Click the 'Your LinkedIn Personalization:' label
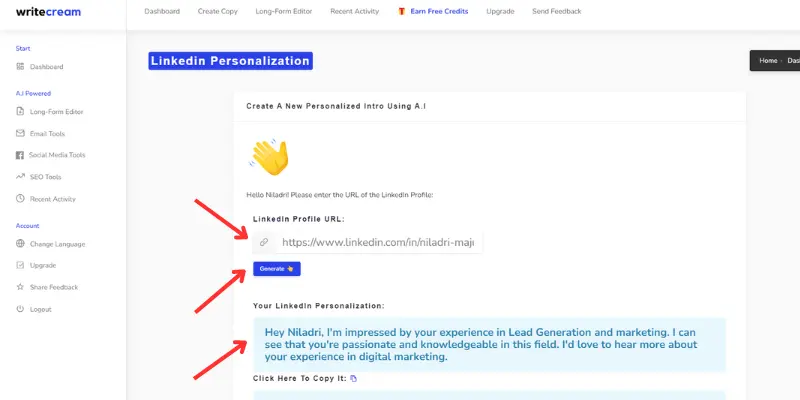The image size is (800, 400). tap(319, 306)
